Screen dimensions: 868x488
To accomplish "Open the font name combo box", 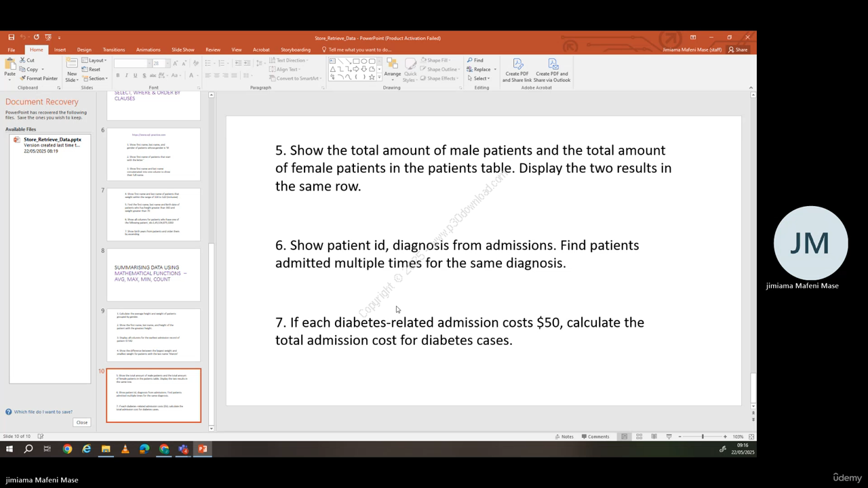I will click(132, 63).
